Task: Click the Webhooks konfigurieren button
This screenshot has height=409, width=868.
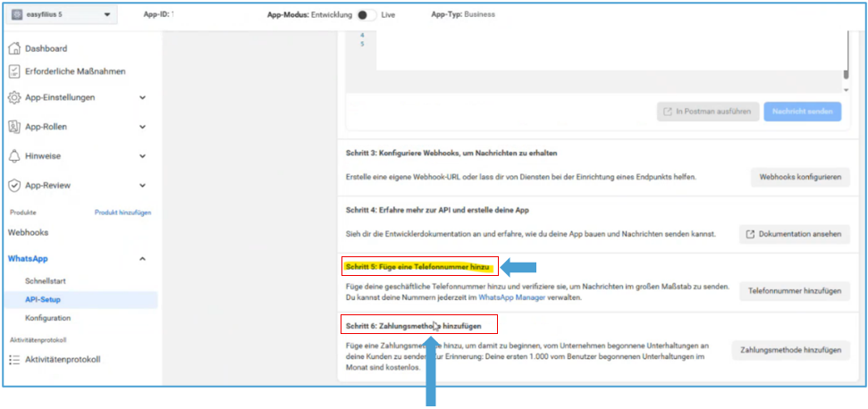Action: pos(799,177)
